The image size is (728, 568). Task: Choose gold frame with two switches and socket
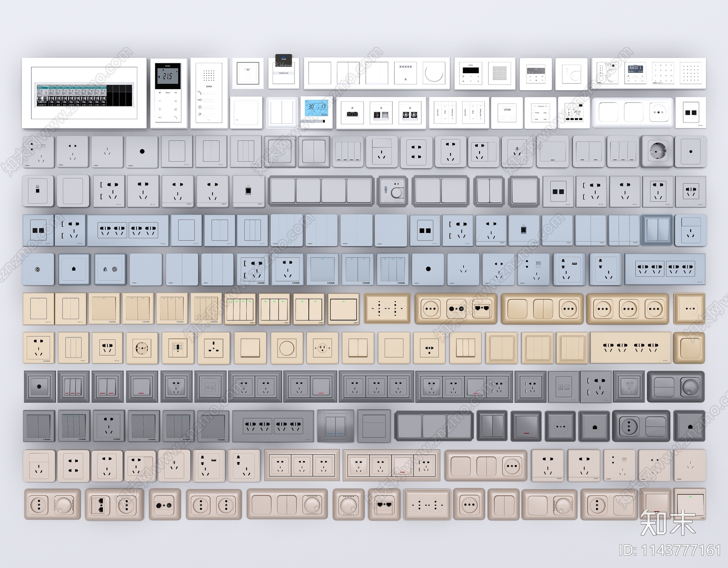click(x=542, y=309)
